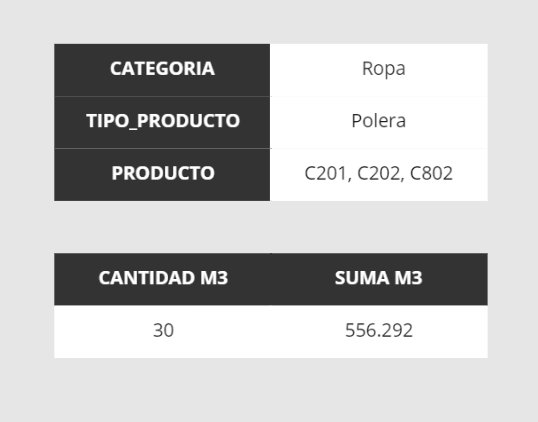Click the gray gap between the tables
This screenshot has height=422, width=538.
(271, 227)
